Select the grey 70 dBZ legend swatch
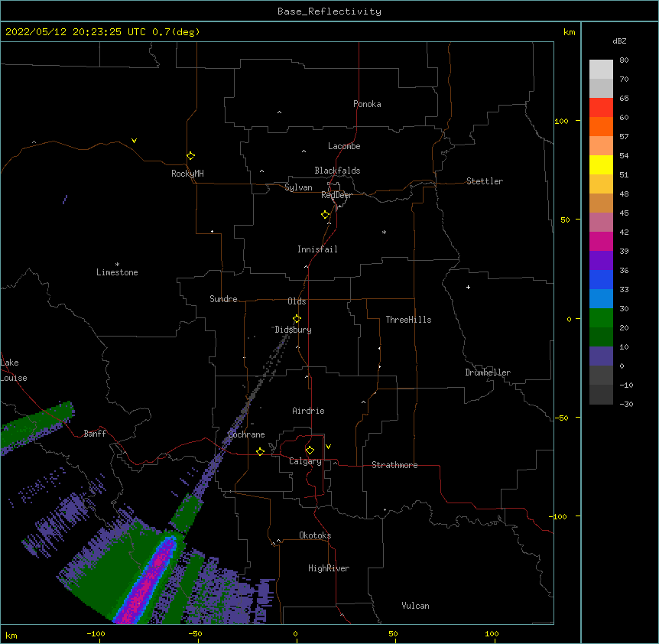Viewport: 659px width, 644px height. point(601,88)
